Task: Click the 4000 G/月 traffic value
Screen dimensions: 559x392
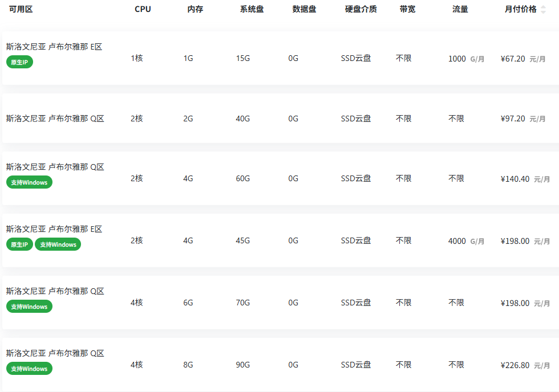Action: pos(465,241)
